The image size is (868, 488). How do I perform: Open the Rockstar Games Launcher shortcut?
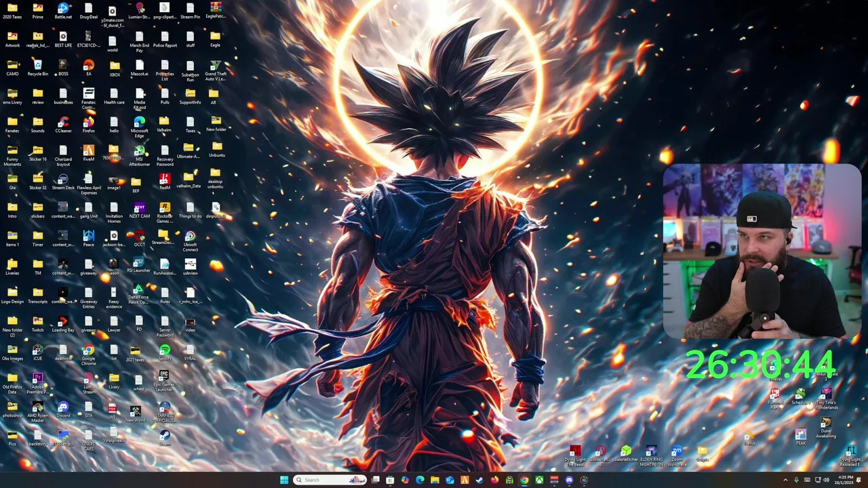pos(165,212)
